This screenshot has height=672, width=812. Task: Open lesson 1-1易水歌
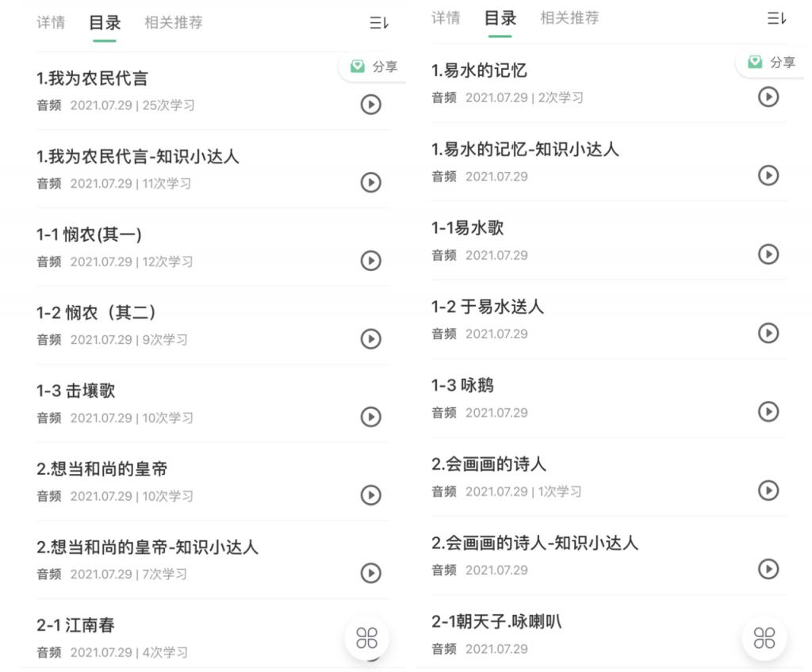609,241
